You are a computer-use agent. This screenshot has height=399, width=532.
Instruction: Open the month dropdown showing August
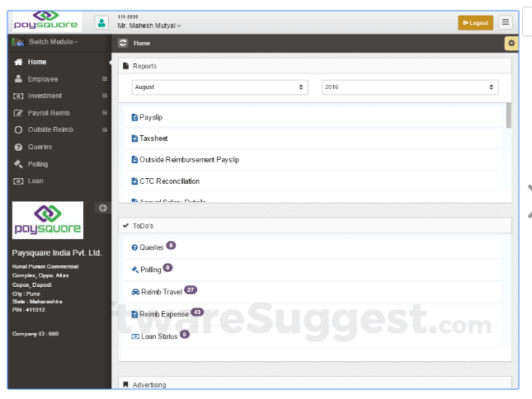pos(219,87)
